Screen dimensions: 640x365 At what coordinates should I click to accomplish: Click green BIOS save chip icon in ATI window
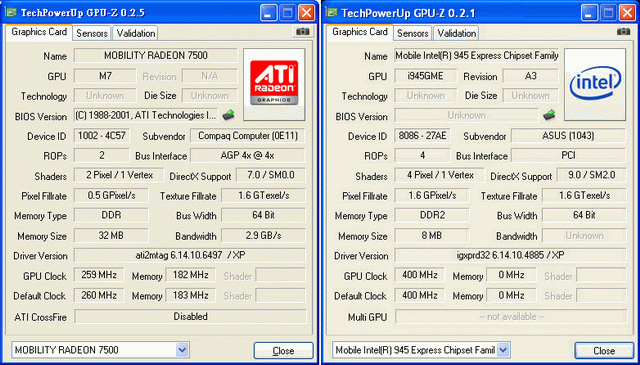228,116
